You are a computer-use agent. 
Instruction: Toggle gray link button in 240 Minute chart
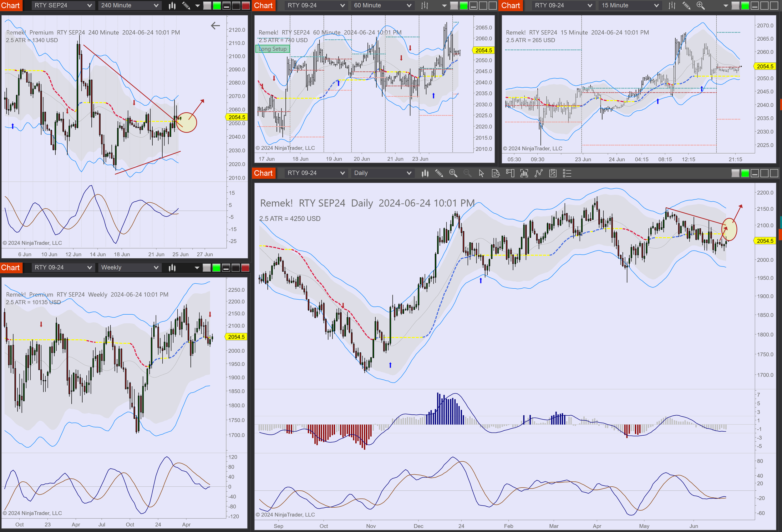coord(207,5)
